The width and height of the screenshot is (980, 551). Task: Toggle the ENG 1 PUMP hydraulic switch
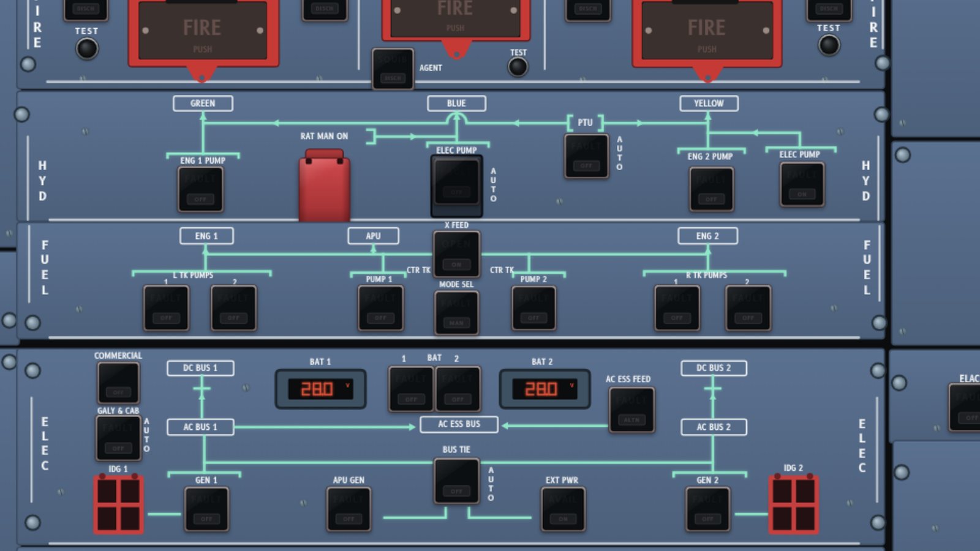click(x=200, y=189)
